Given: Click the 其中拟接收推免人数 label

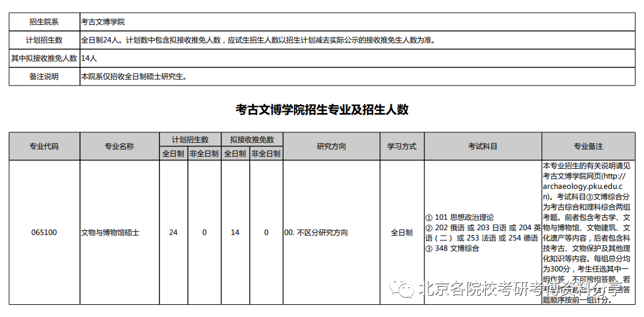Looking at the screenshot, I should tap(44, 58).
